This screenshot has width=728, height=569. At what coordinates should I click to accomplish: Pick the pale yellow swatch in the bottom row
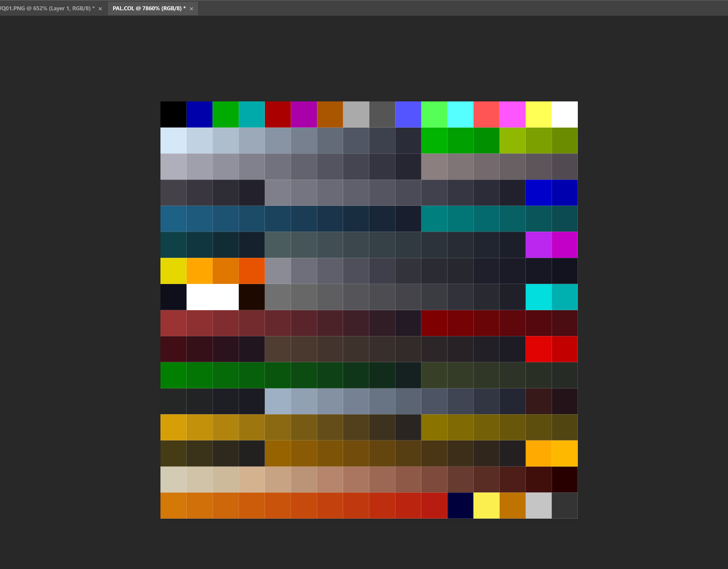click(486, 505)
